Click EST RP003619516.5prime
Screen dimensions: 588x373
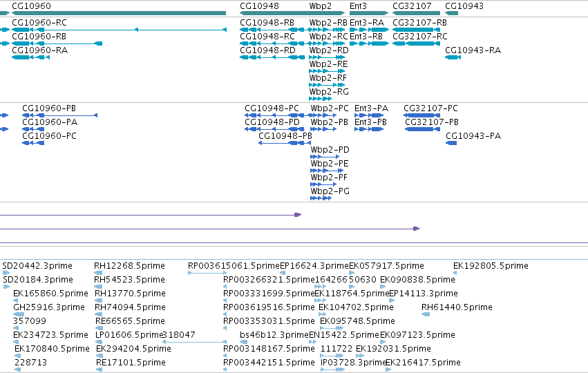click(x=269, y=307)
